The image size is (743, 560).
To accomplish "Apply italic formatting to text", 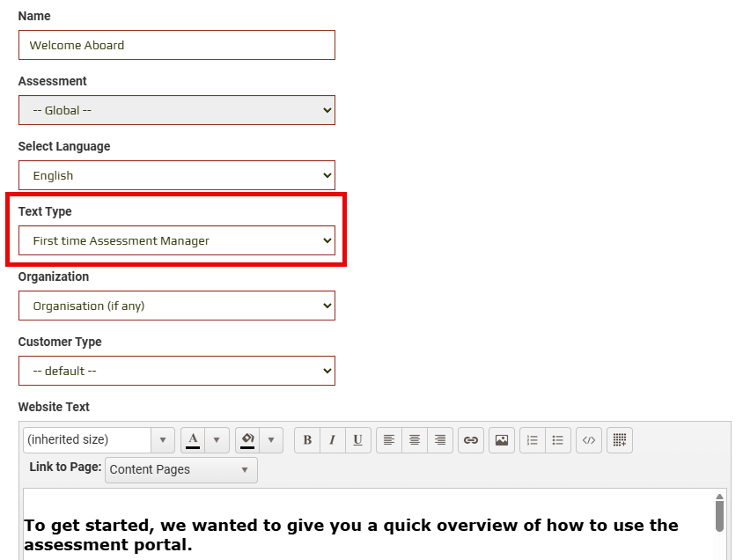I will tap(332, 440).
